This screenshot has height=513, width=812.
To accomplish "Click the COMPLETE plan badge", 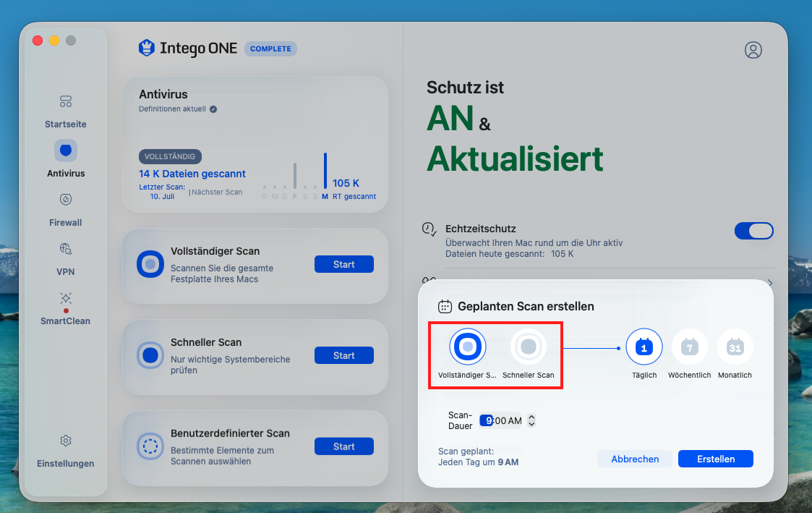I will coord(271,48).
